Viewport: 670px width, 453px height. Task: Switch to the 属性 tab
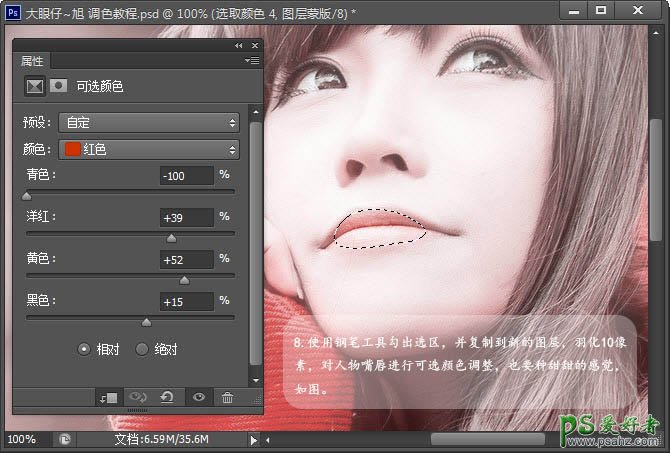(33, 61)
